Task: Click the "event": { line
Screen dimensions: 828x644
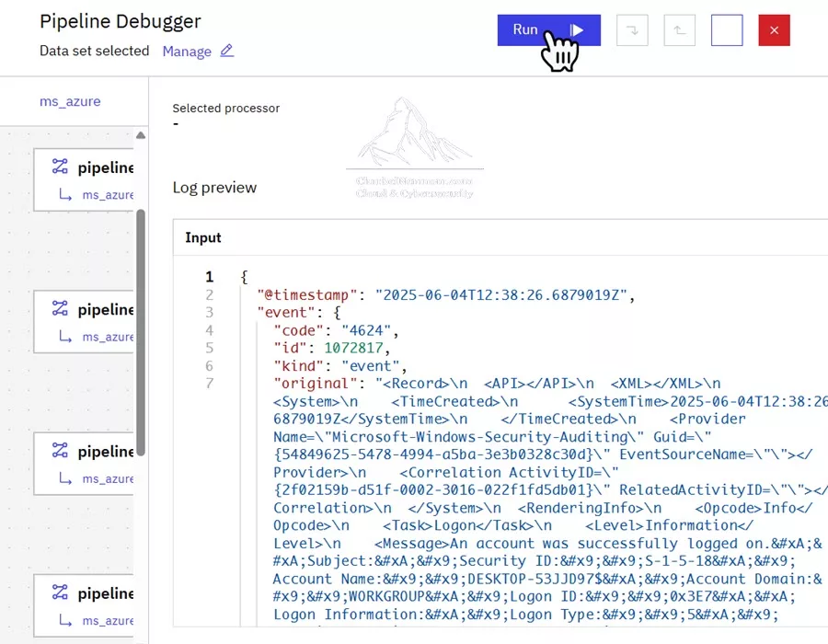Action: 299,313
